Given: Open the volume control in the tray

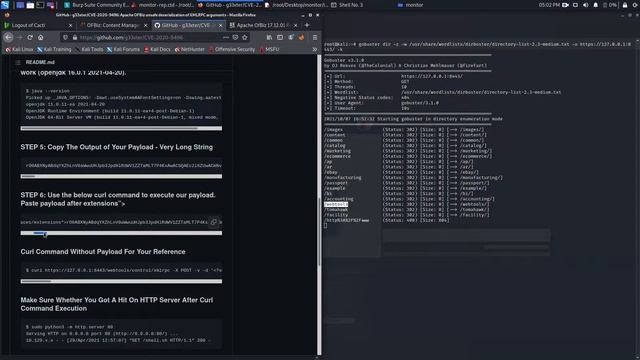Looking at the screenshot, I should 586,5.
